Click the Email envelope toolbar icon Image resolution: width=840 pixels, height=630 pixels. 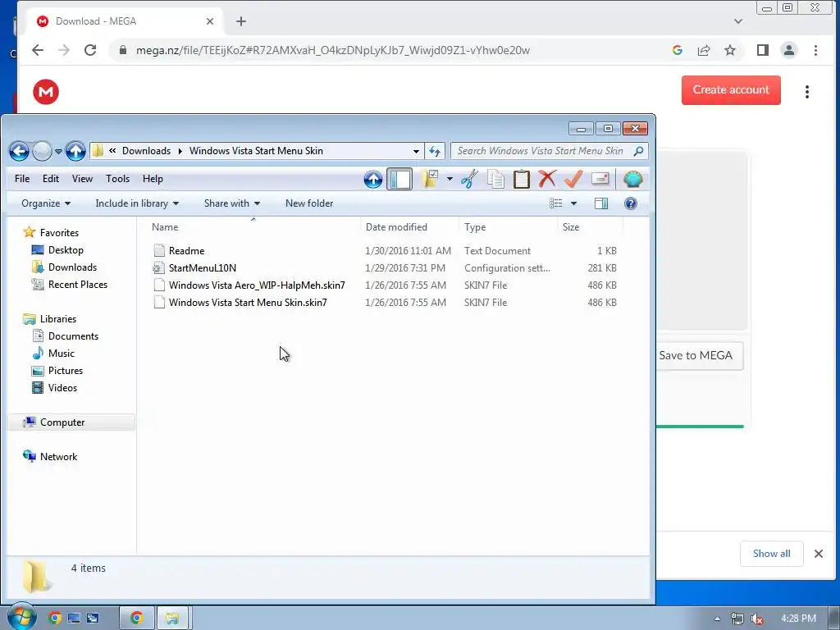coord(600,179)
